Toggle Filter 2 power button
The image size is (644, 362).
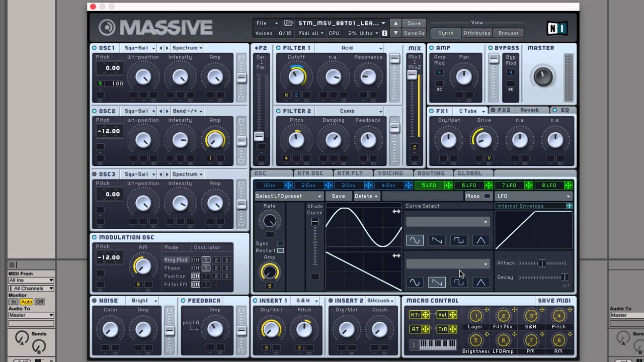[x=278, y=111]
